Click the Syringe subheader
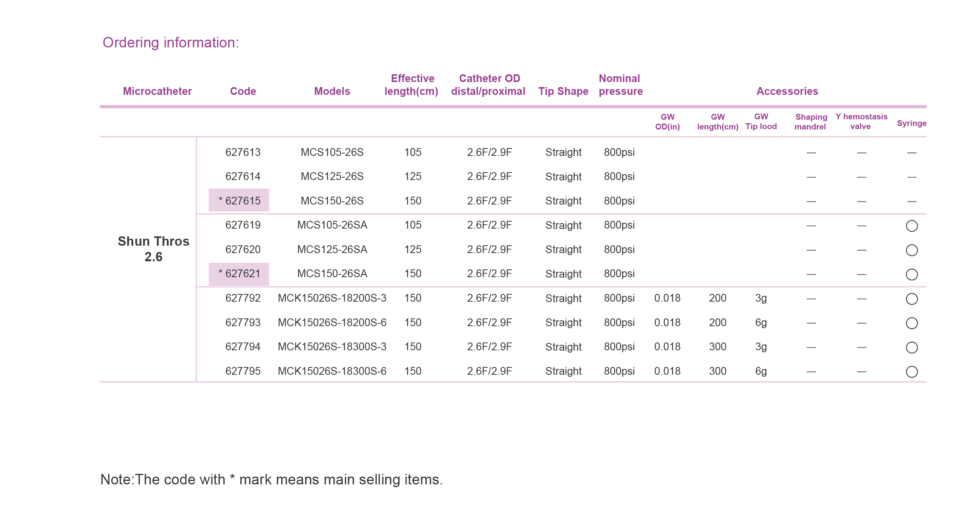The width and height of the screenshot is (980, 505). pyautogui.click(x=911, y=123)
